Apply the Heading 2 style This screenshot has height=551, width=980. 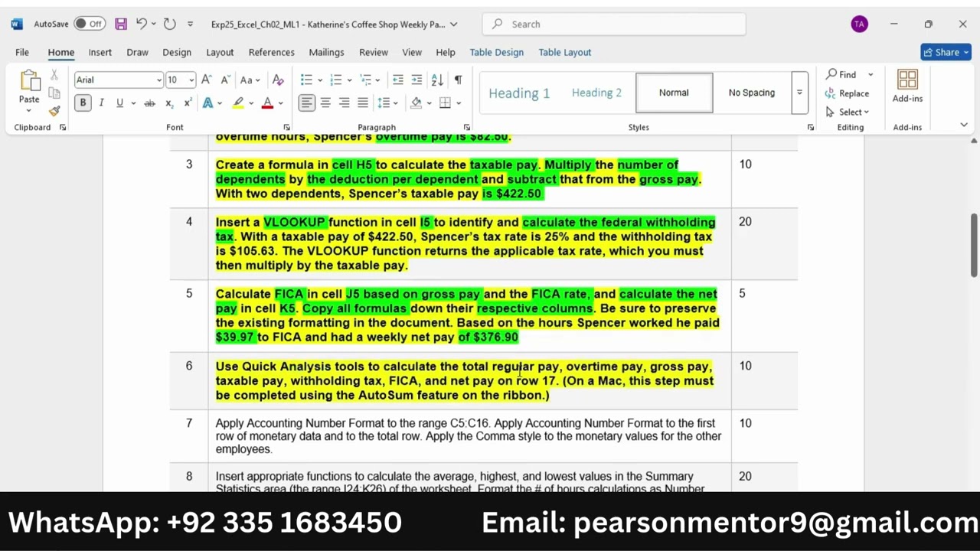tap(596, 93)
